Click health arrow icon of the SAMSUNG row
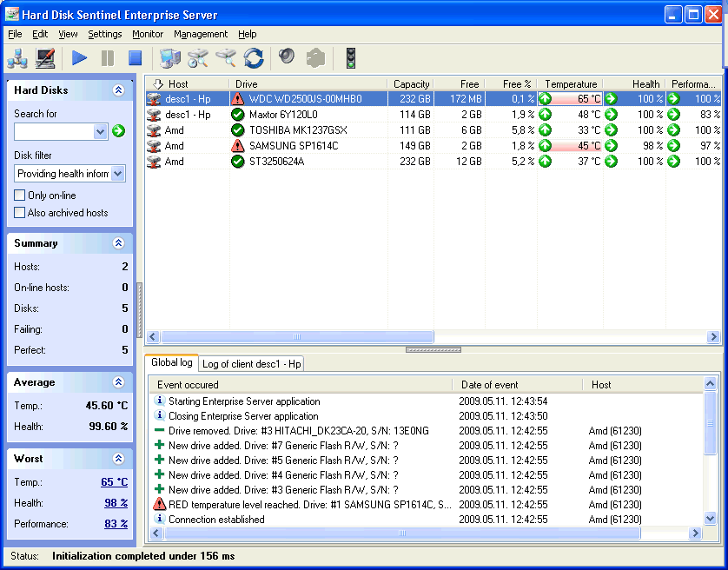728x570 pixels. [612, 146]
